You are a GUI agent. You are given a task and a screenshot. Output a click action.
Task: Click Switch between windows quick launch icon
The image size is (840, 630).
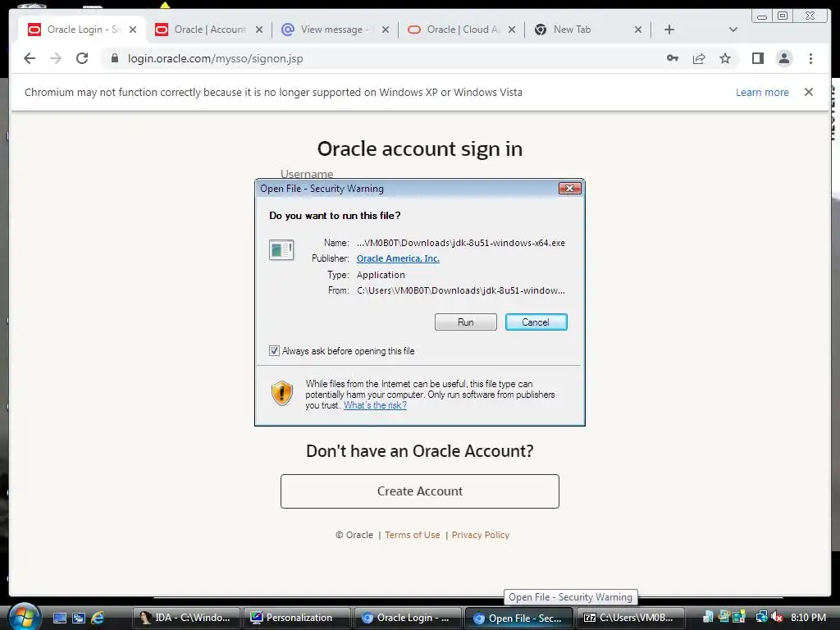click(x=79, y=618)
